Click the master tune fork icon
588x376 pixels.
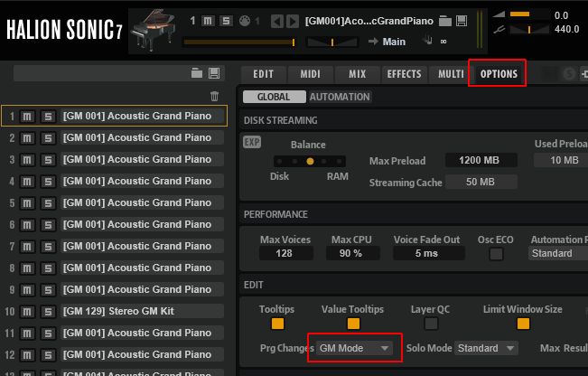coord(499,29)
